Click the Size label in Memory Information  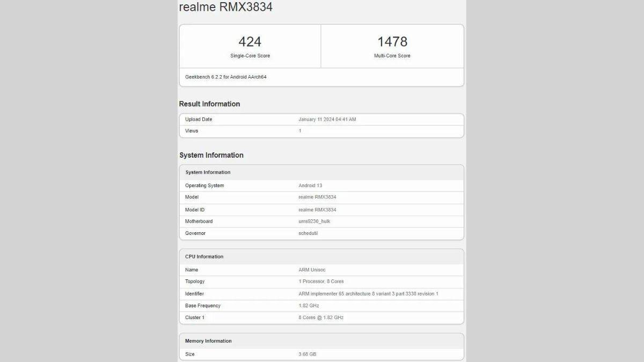[x=190, y=354]
